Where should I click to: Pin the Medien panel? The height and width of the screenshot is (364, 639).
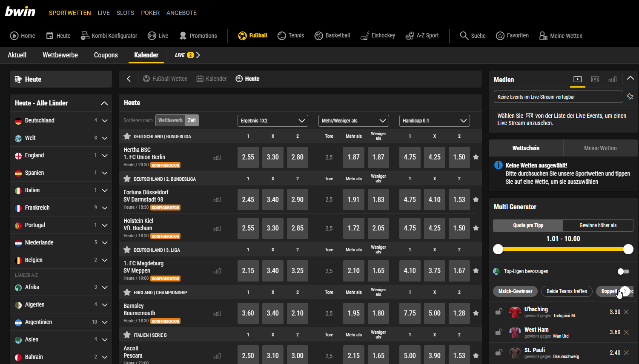click(x=630, y=97)
